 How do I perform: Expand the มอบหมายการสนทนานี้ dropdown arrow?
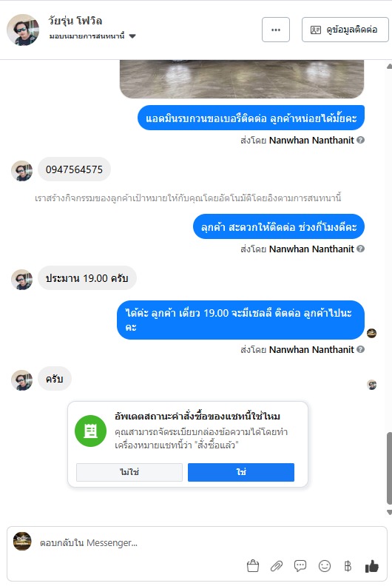pos(132,36)
